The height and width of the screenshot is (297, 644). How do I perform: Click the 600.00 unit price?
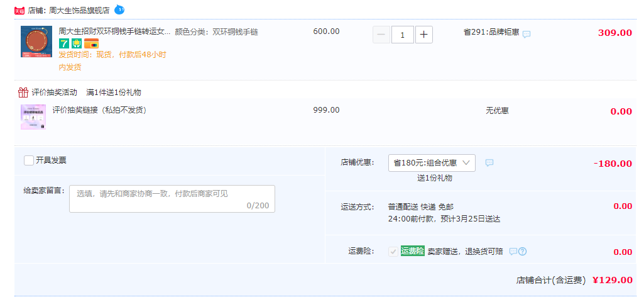(x=327, y=31)
